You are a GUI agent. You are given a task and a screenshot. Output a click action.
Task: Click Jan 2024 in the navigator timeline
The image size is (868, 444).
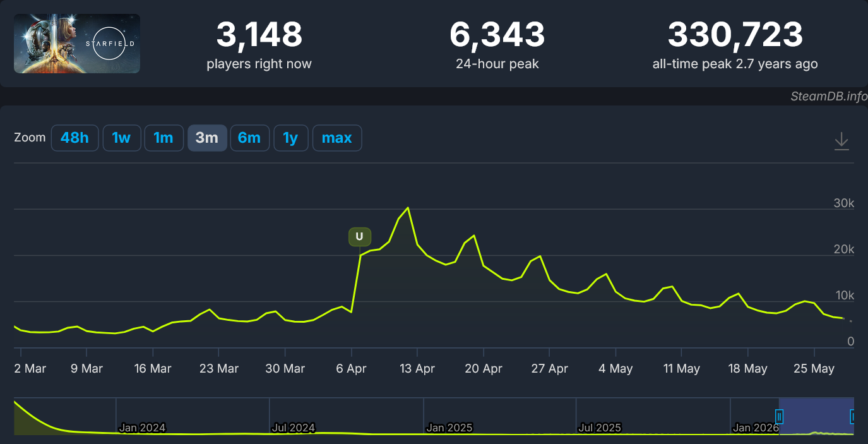click(143, 428)
